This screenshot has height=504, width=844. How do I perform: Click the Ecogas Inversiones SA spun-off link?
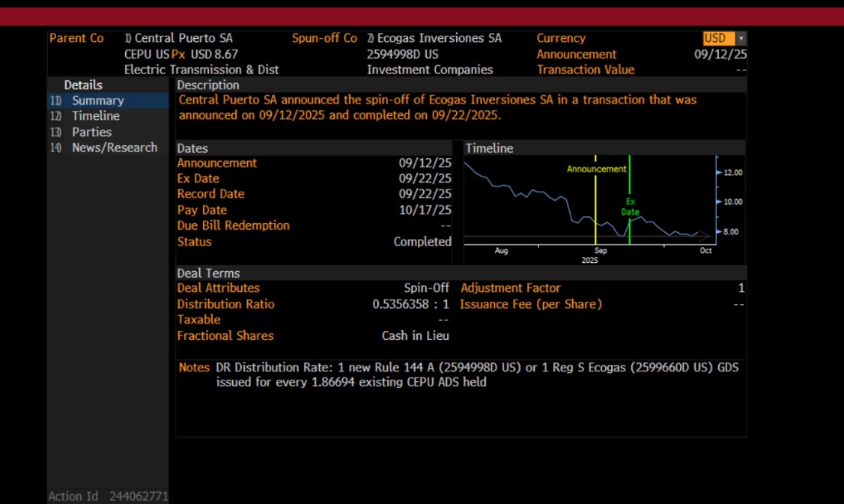tap(439, 38)
